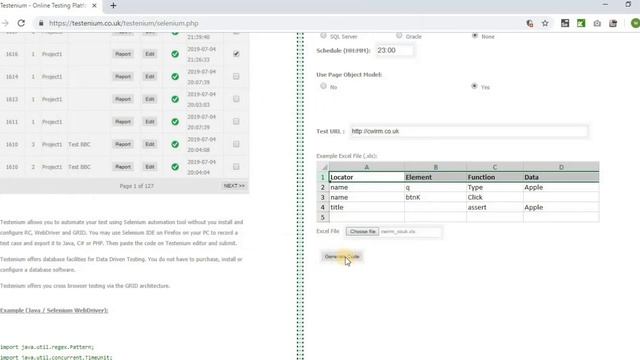This screenshot has width=640, height=360.
Task: Open a new browser tab
Action: coord(113,5)
